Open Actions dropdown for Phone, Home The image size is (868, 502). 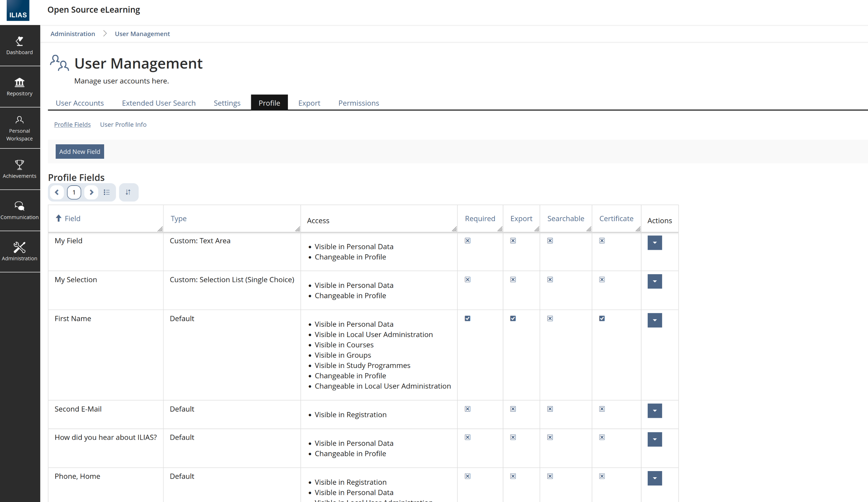point(655,478)
